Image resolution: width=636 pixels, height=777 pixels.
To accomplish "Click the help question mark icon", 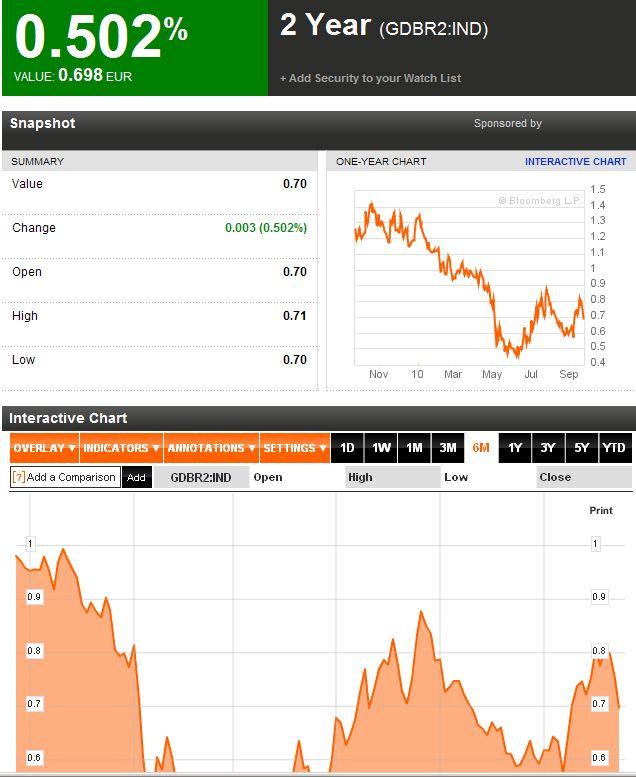I will [18, 477].
